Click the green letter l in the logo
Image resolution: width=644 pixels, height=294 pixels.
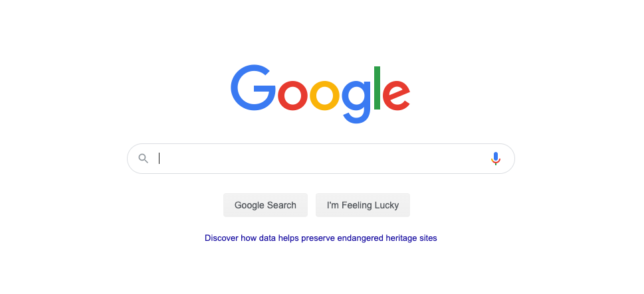point(377,88)
